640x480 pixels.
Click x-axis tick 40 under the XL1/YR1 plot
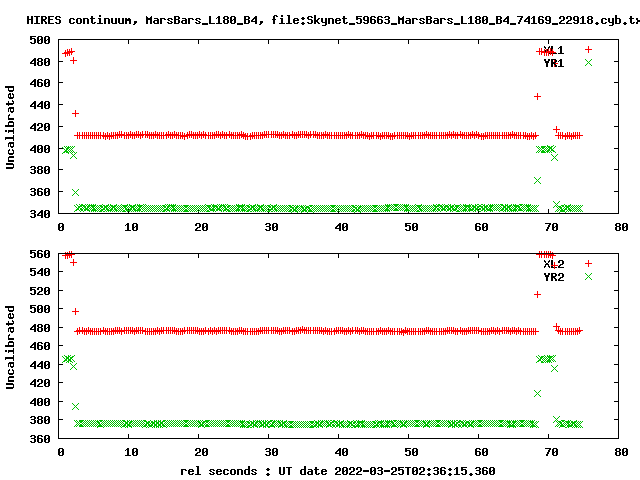tap(341, 227)
